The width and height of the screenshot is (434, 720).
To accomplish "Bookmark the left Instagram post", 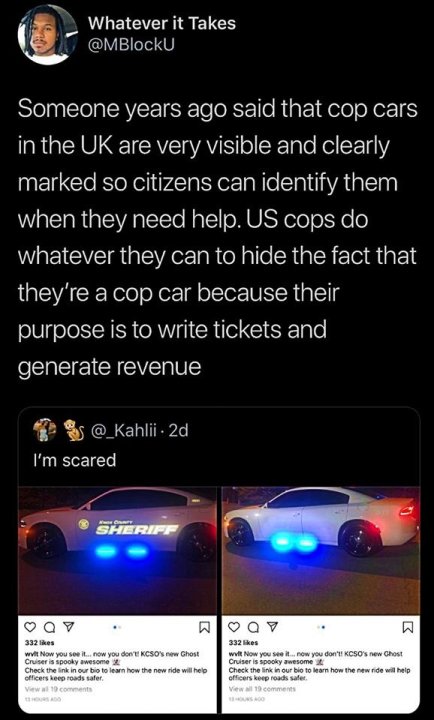I will 205,627.
